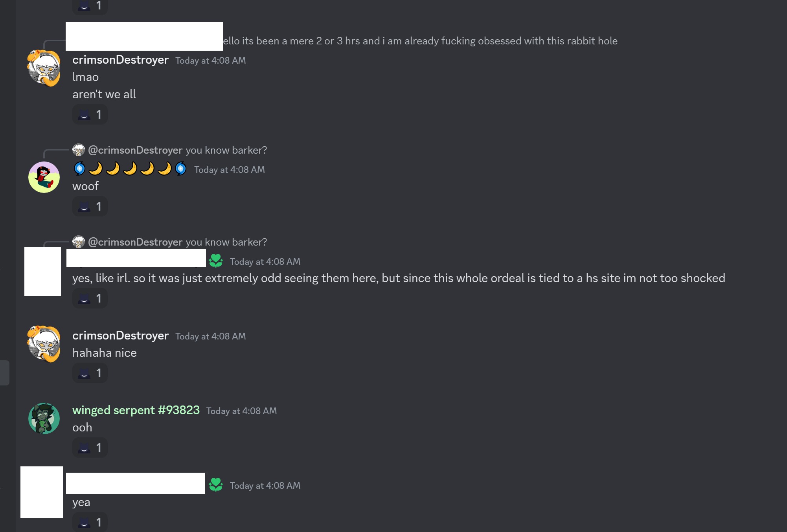The height and width of the screenshot is (532, 787).
Task: Open crimsonDestroyer's profile from the name above "lmao"
Action: pos(120,60)
